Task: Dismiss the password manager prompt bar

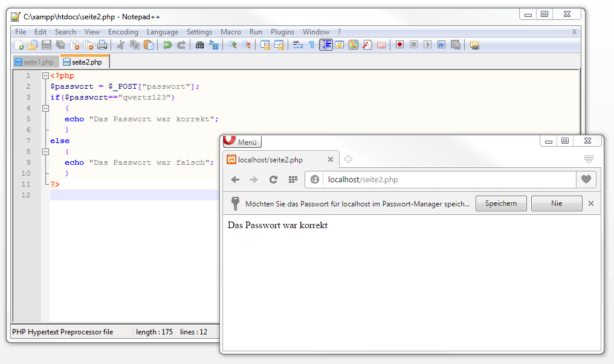Action: click(x=591, y=203)
